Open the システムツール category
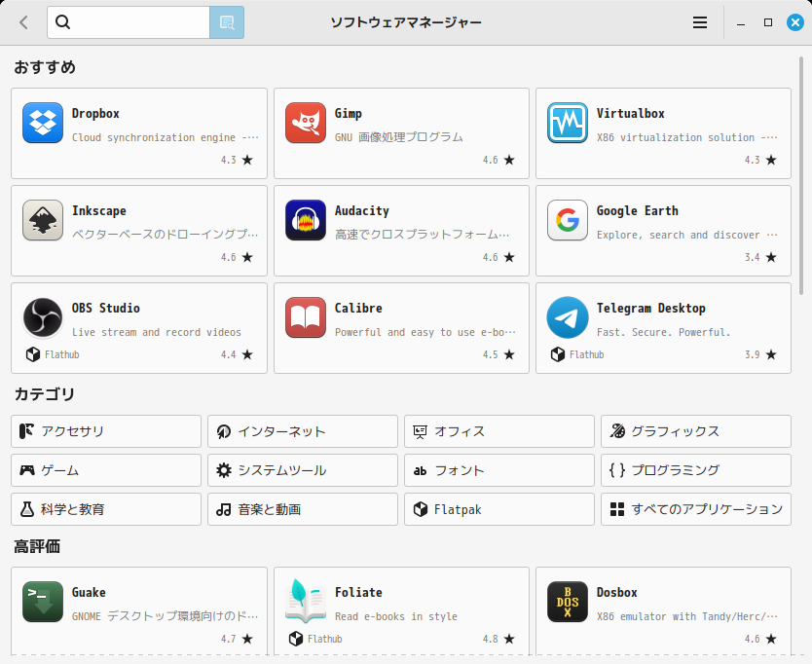 pos(303,470)
